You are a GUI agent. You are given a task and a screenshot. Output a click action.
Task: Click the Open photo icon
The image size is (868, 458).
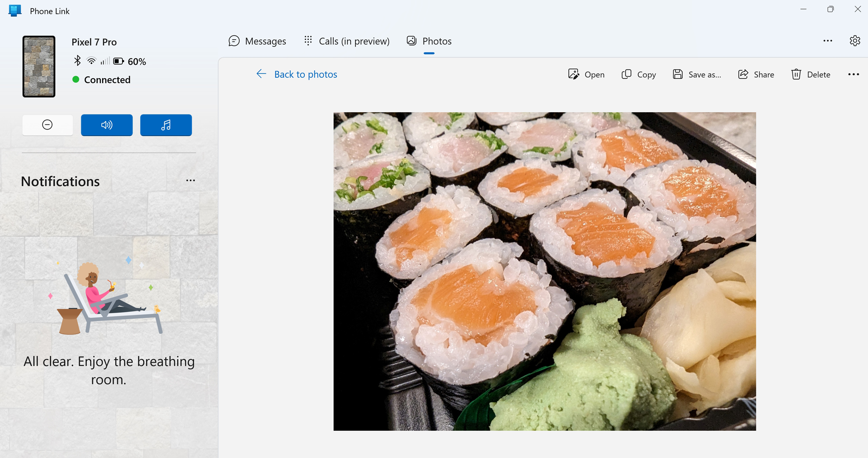(x=573, y=74)
